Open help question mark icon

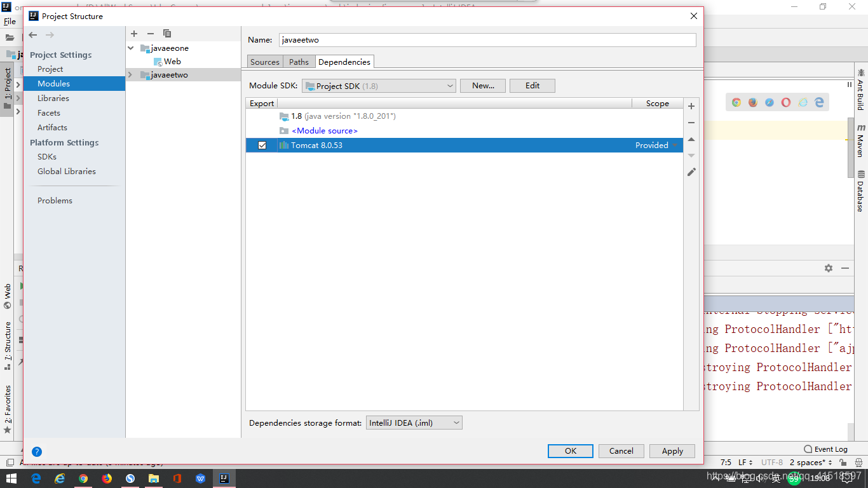pyautogui.click(x=37, y=452)
